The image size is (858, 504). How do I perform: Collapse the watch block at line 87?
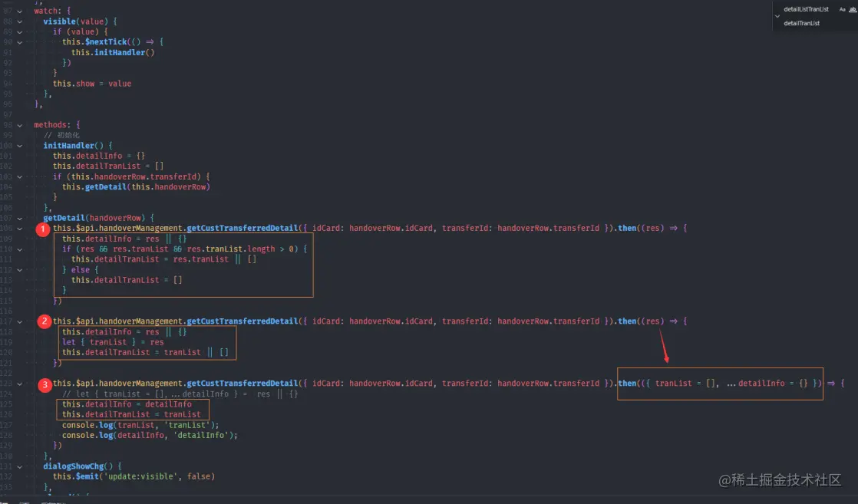(x=20, y=11)
